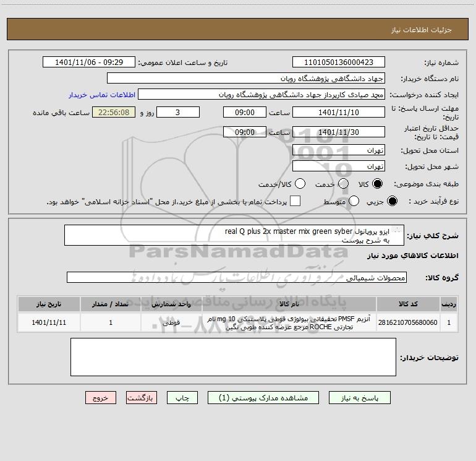Click the تعداد / مقدار column header
This screenshot has width=476, height=461.
click(x=111, y=304)
